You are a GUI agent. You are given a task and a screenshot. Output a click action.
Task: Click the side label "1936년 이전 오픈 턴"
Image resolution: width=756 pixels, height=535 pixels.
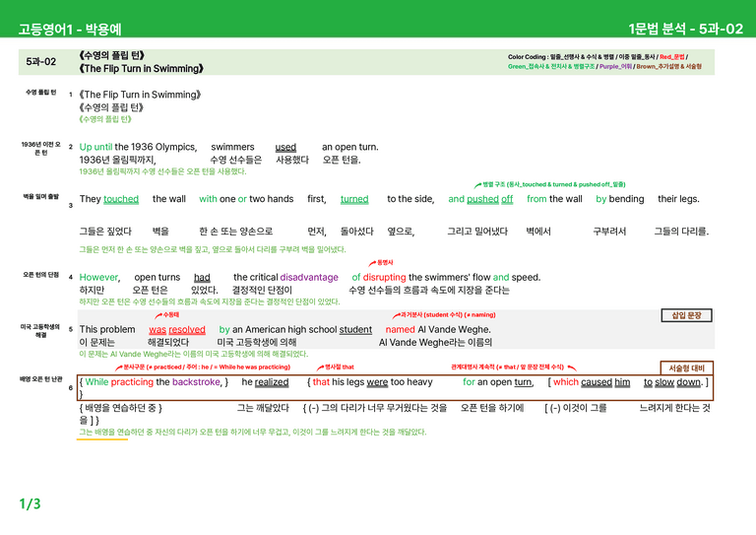[x=41, y=148]
